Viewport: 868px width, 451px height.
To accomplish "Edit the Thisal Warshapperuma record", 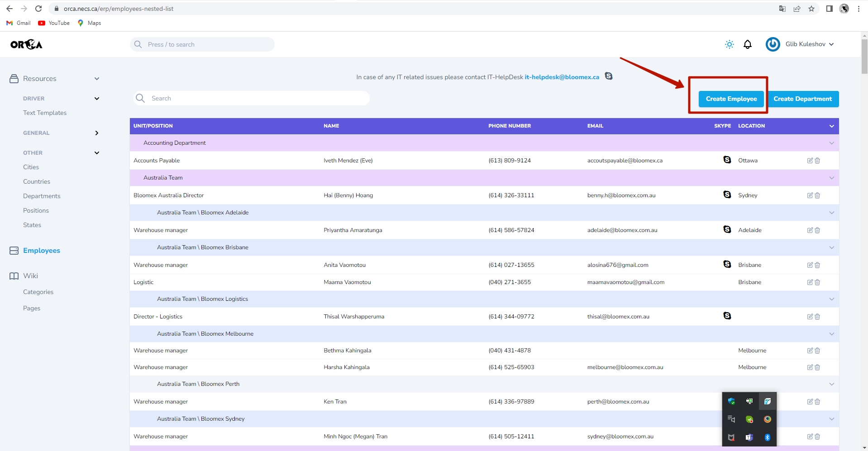I will pyautogui.click(x=810, y=317).
